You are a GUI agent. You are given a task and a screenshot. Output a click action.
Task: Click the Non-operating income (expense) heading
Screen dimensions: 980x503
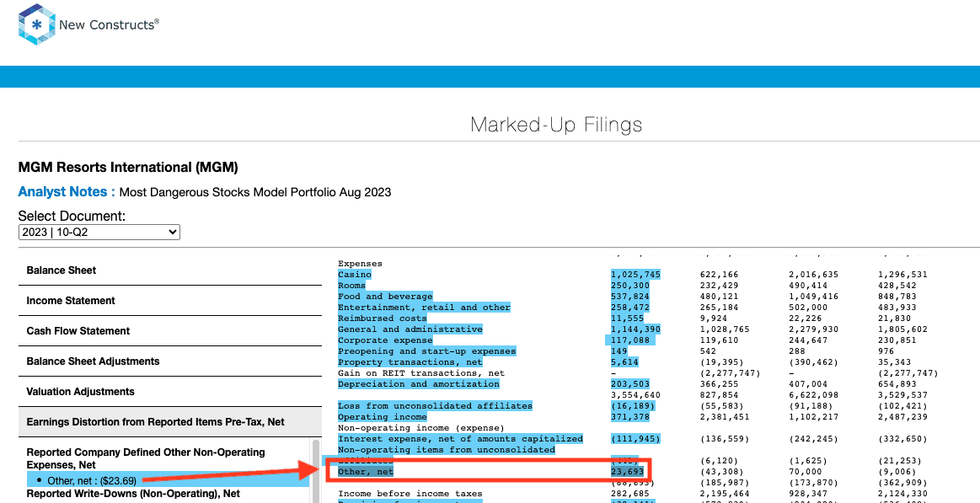click(421, 427)
